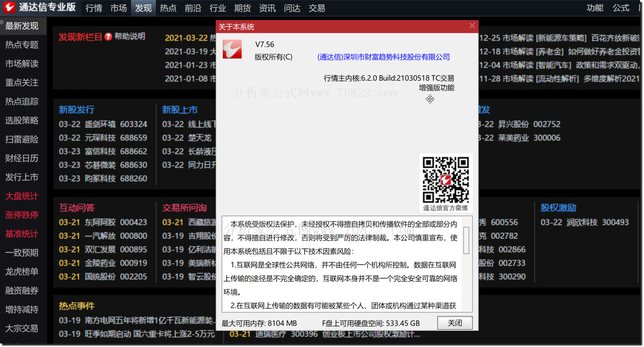644x347 pixels.
Task: Select 大盘统计 in the sidebar
Action: pyautogui.click(x=22, y=196)
